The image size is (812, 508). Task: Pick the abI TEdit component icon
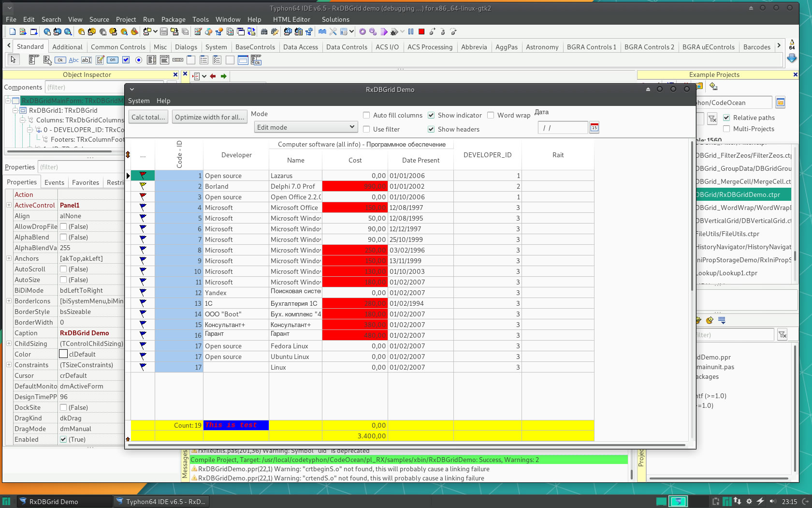point(87,60)
